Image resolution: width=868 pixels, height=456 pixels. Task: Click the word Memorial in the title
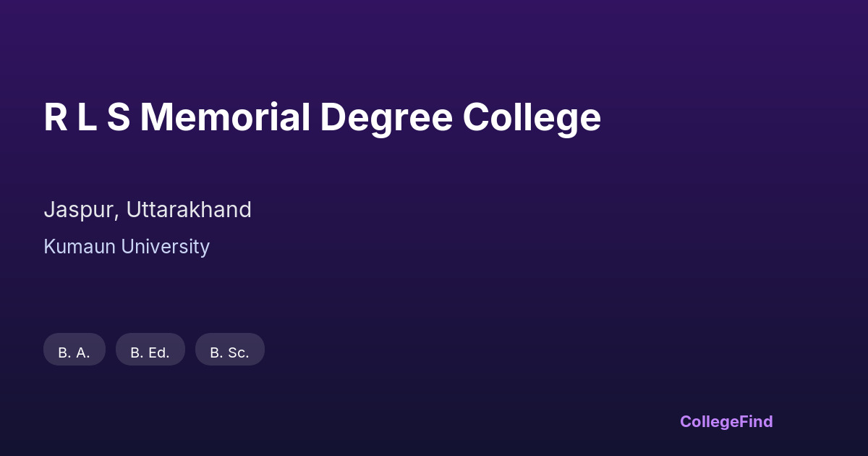pos(224,117)
